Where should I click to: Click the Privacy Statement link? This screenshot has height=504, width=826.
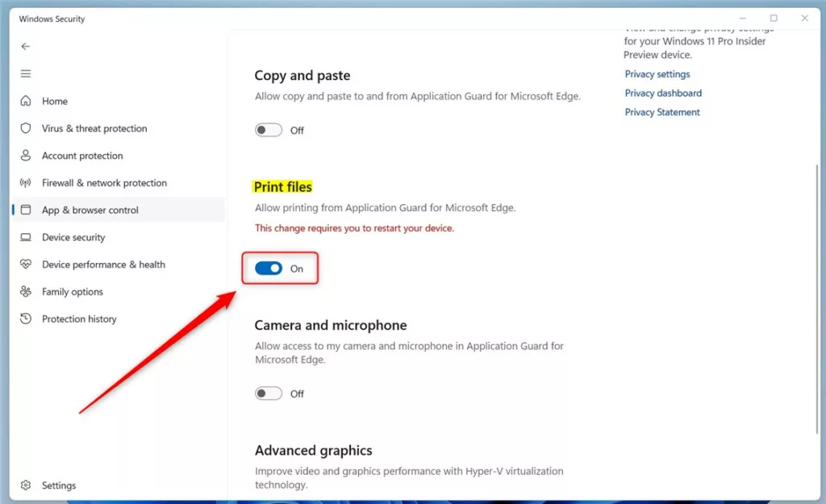(662, 112)
